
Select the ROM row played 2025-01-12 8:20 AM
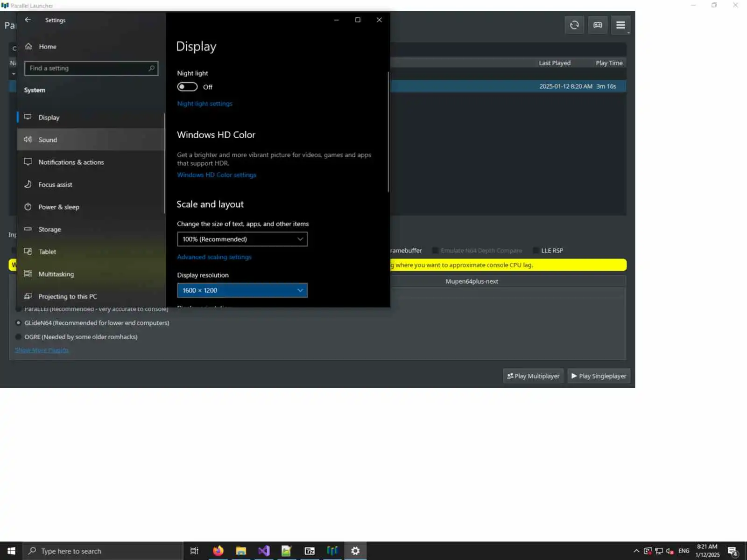(x=508, y=86)
